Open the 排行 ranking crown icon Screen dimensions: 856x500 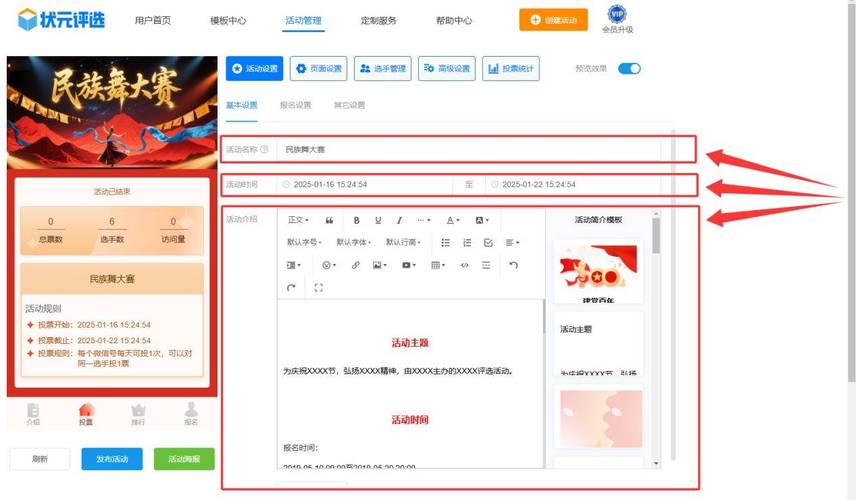pyautogui.click(x=138, y=412)
